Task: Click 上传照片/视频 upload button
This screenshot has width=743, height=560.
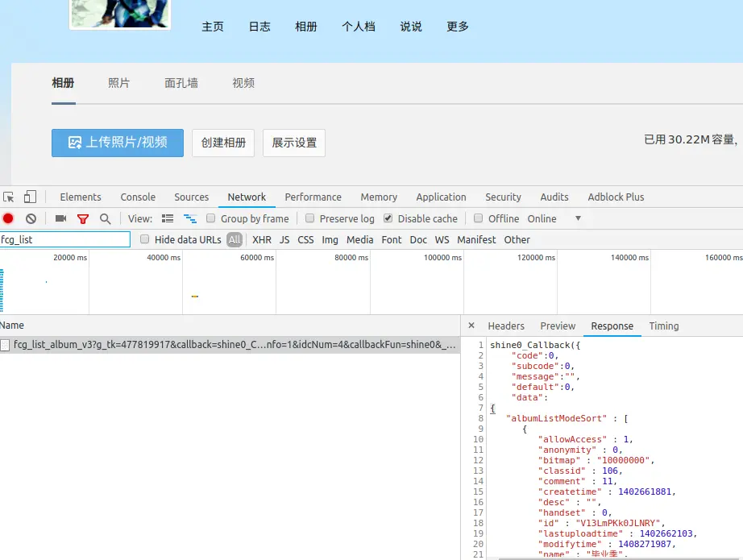Action: coord(118,143)
